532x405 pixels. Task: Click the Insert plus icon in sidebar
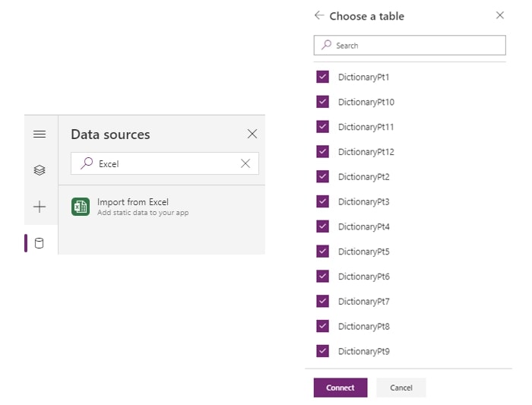[40, 207]
